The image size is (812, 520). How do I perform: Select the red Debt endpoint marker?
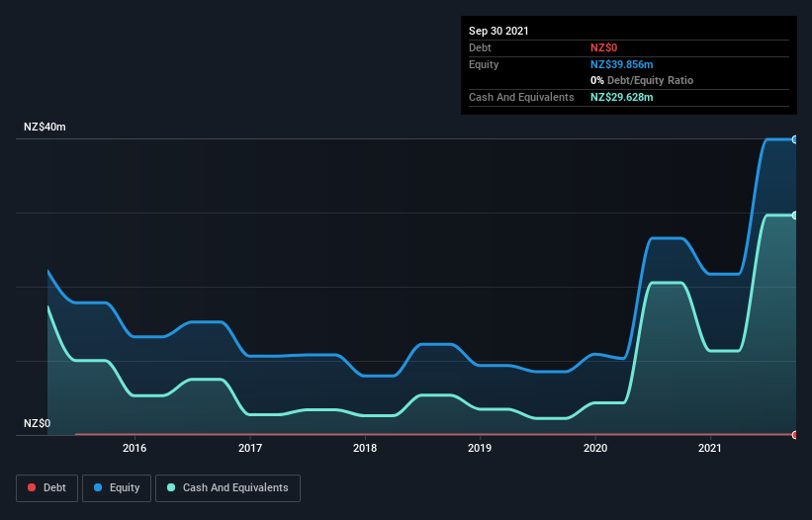[795, 435]
